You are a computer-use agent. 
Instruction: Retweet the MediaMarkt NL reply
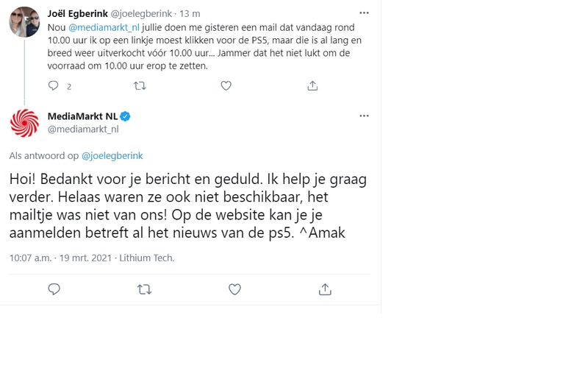coord(144,289)
